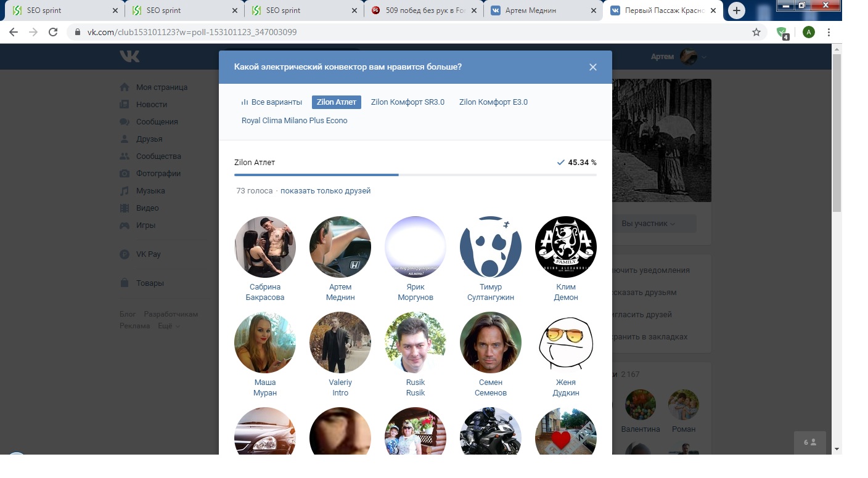Viewport: 868px width, 478px height.
Task: Open the Артем user menu dropdown
Action: (679, 57)
